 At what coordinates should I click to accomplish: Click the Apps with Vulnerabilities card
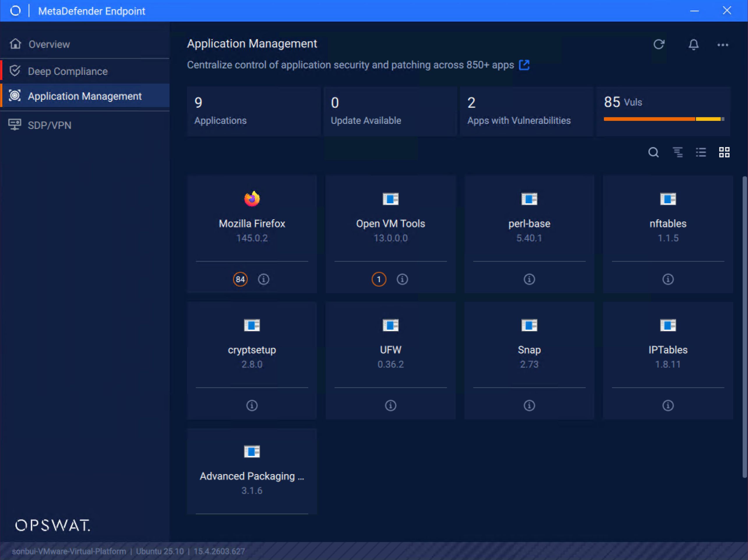(526, 112)
